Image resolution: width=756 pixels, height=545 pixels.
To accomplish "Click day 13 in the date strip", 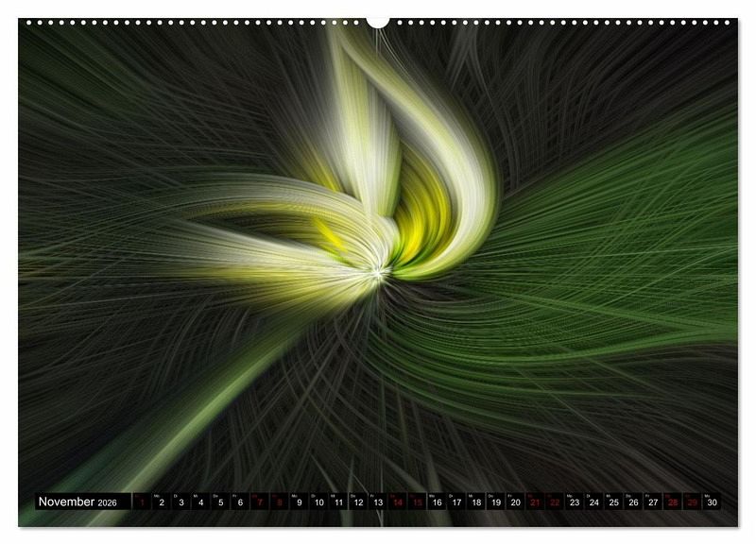I will pos(378,502).
